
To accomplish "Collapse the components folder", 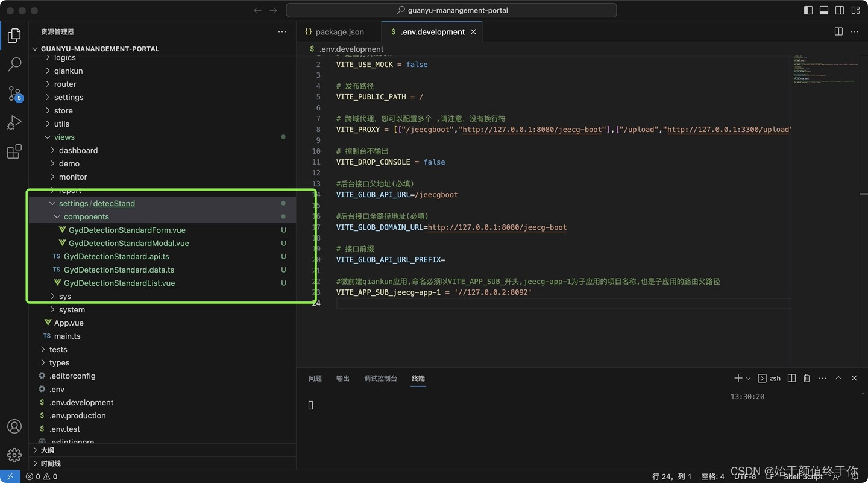I will [x=163, y=216].
